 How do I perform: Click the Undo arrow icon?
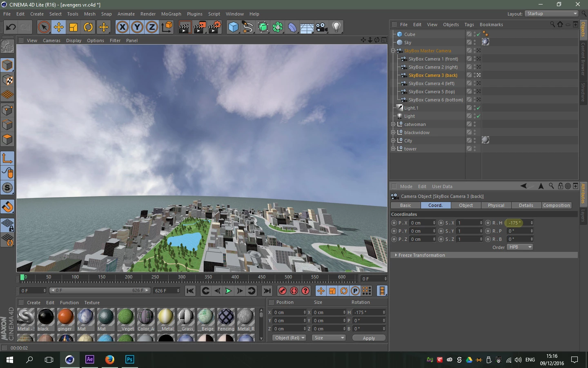[x=11, y=27]
